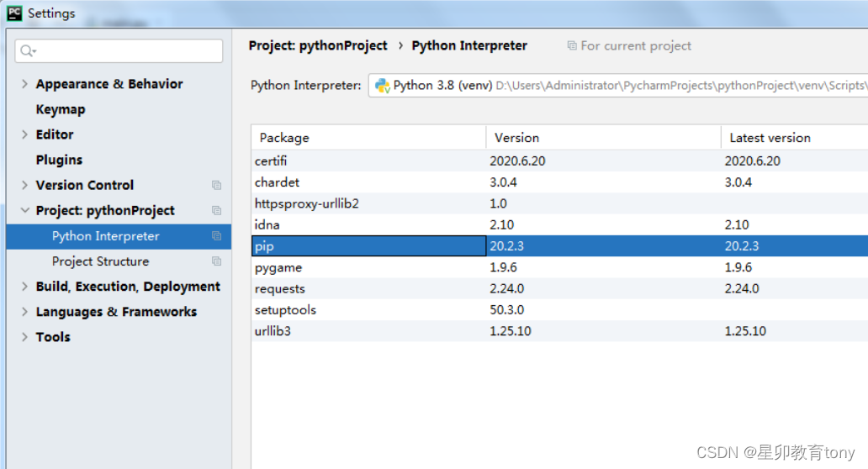Click the copy icon beside Project Structure

[216, 261]
